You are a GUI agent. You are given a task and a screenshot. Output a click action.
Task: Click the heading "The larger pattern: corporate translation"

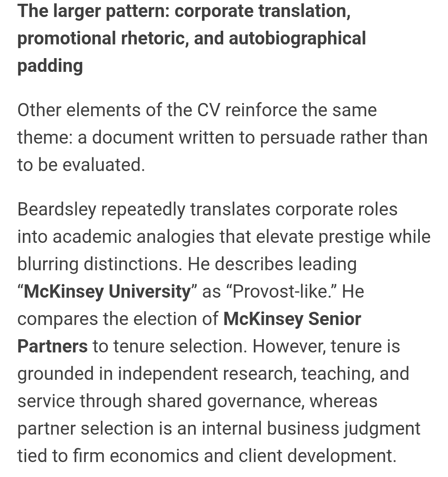[x=184, y=11]
